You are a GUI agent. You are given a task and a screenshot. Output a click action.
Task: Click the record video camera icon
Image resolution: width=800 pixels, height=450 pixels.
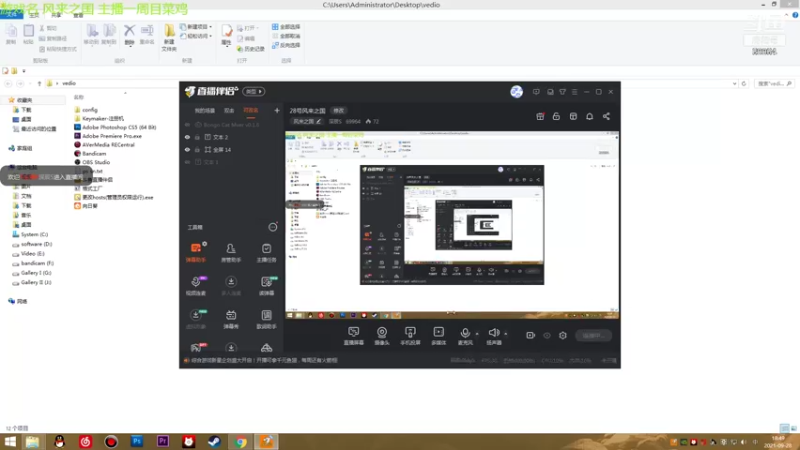point(530,335)
